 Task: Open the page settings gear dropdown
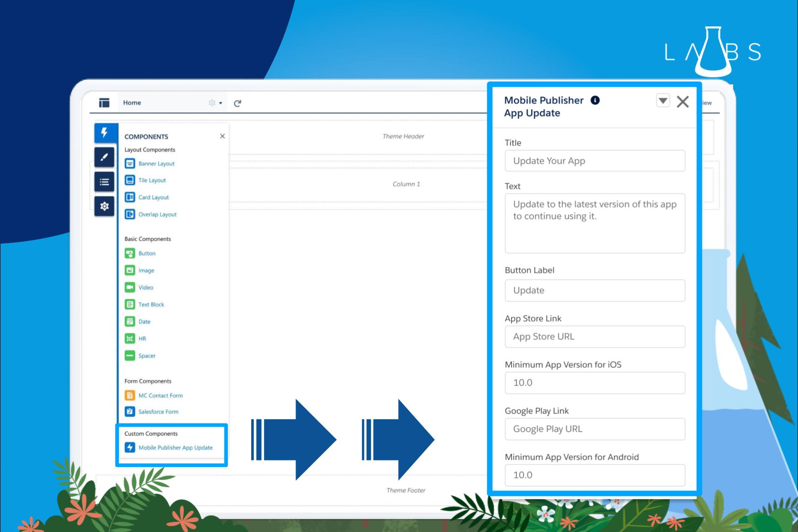pyautogui.click(x=215, y=103)
